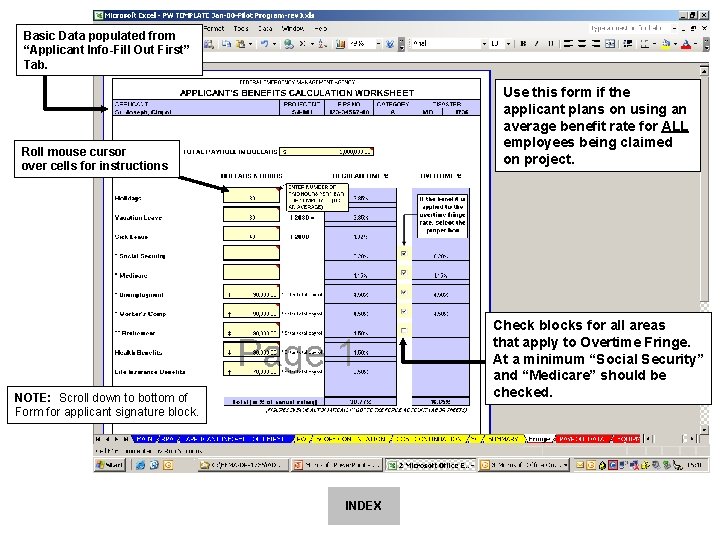The image size is (720, 540).
Task: Click the AutoSum sigma icon
Action: tap(302, 44)
